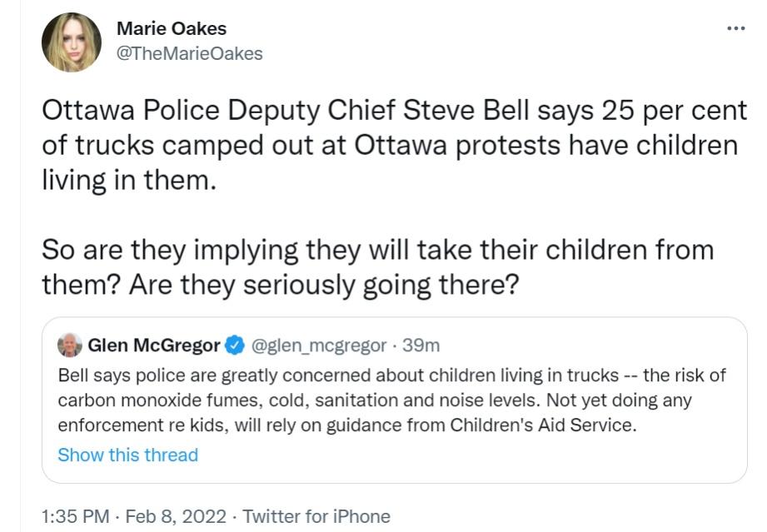Click the Twitter for iPhone source label

point(316,516)
